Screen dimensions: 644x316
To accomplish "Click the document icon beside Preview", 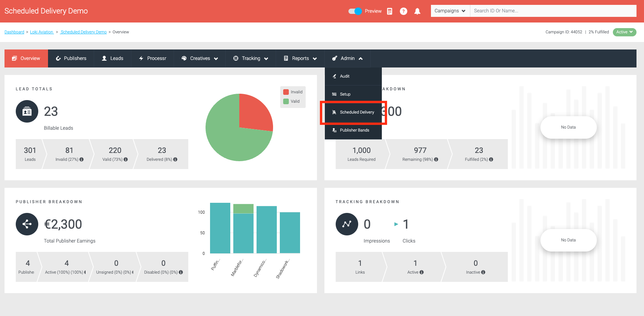I will pyautogui.click(x=390, y=11).
